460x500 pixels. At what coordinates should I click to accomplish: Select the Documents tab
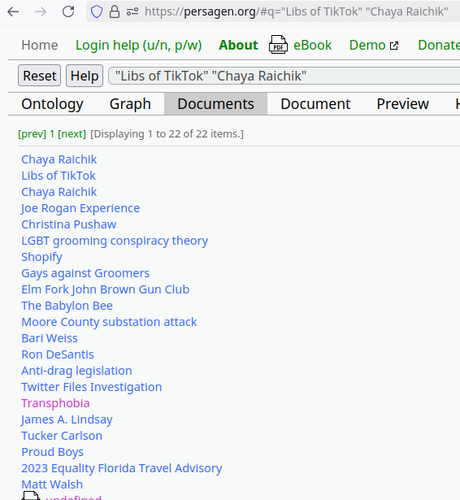click(x=216, y=104)
